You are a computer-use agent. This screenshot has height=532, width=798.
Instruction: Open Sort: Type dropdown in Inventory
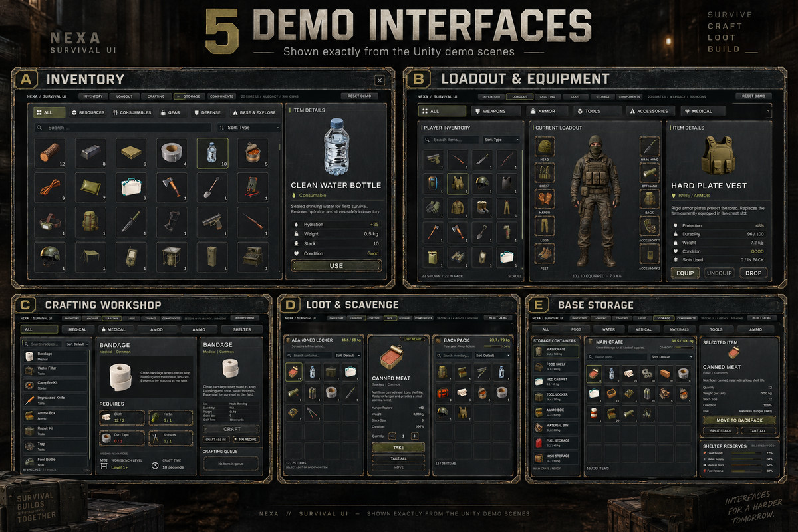point(249,127)
